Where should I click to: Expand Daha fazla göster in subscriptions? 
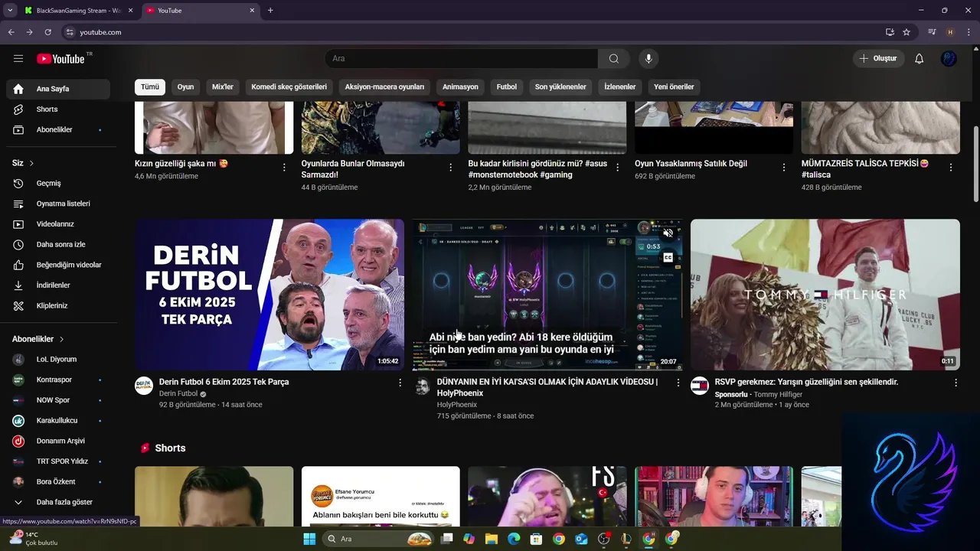tap(58, 502)
